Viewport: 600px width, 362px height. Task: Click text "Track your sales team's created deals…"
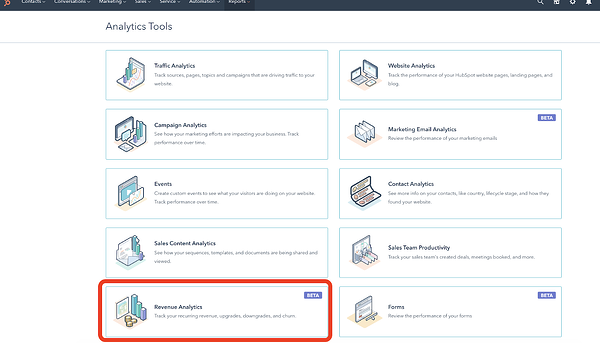(461, 257)
